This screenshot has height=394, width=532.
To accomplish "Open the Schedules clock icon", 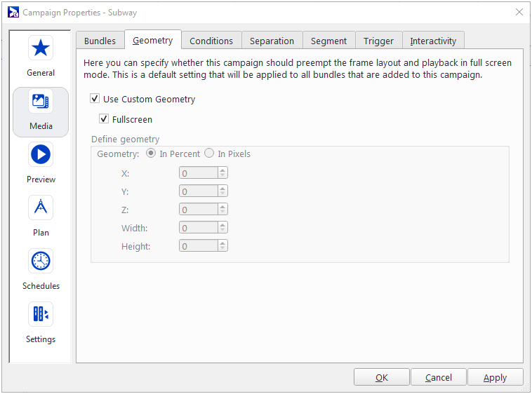I will tap(41, 261).
